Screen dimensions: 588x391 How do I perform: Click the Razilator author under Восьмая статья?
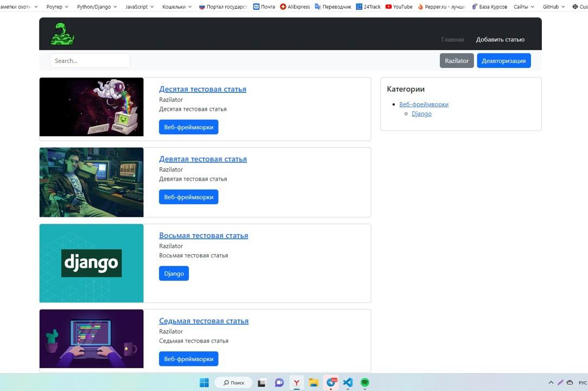point(171,246)
